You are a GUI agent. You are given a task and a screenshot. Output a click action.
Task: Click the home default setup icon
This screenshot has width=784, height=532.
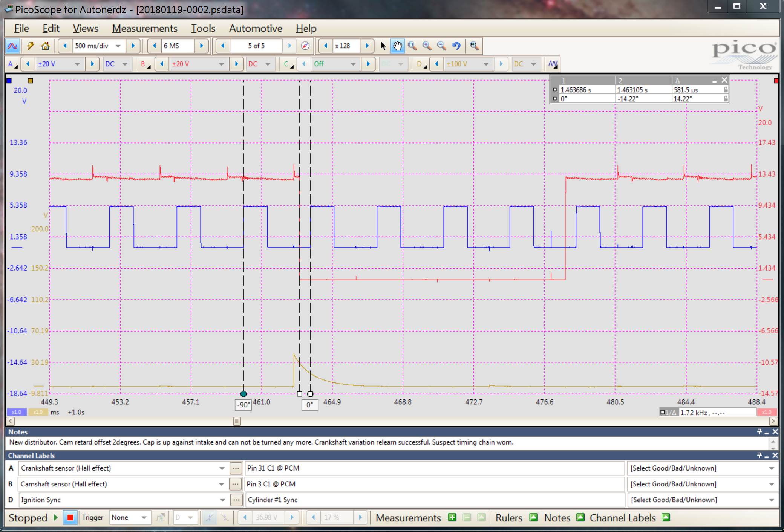45,46
